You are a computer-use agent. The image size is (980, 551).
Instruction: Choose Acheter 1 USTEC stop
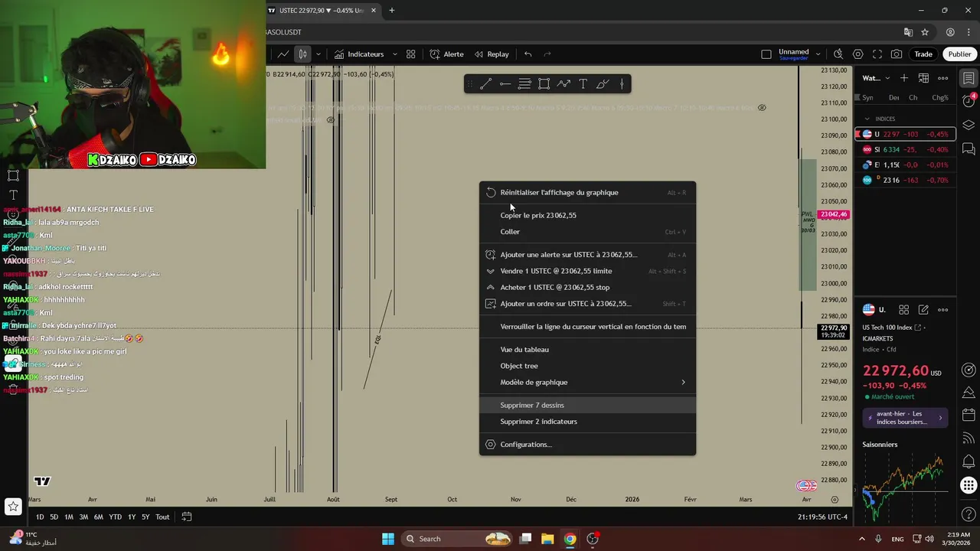(x=587, y=287)
